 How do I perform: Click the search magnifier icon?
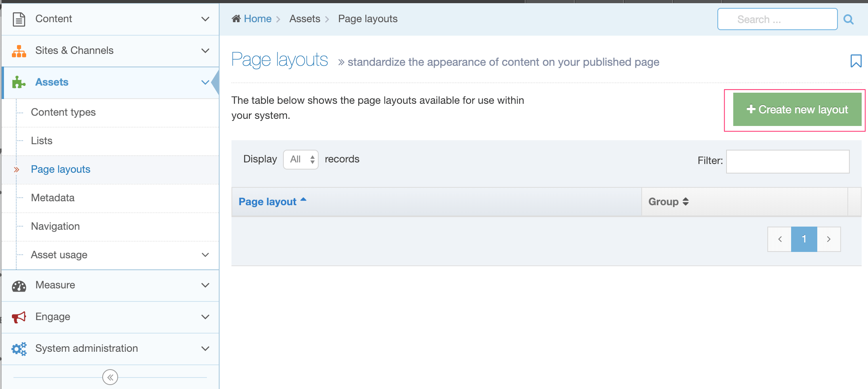click(848, 19)
